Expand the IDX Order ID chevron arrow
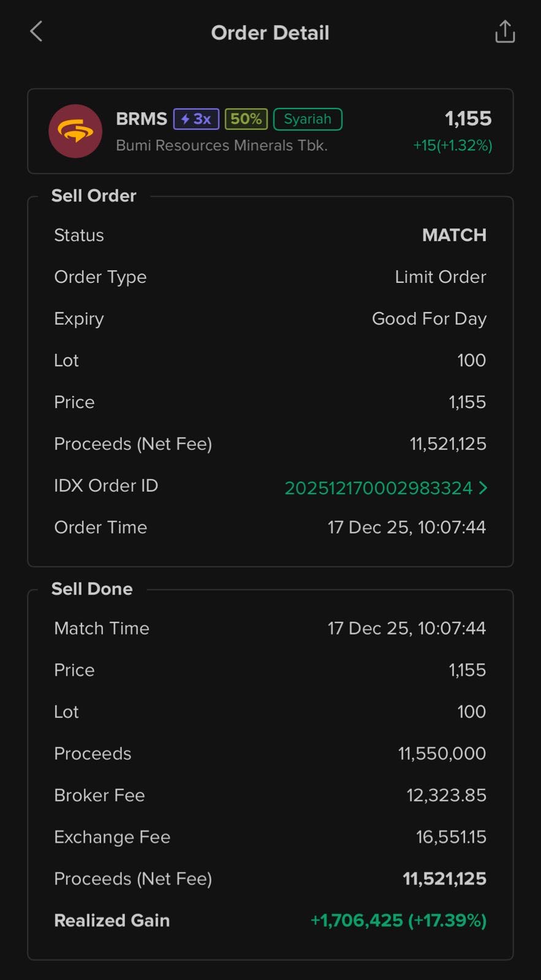The width and height of the screenshot is (541, 980). click(x=483, y=488)
